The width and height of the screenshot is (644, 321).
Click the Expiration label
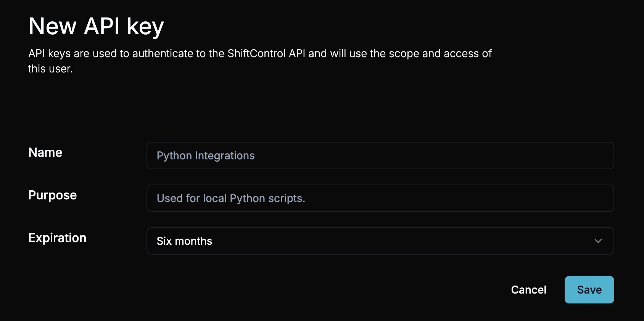[x=57, y=238]
